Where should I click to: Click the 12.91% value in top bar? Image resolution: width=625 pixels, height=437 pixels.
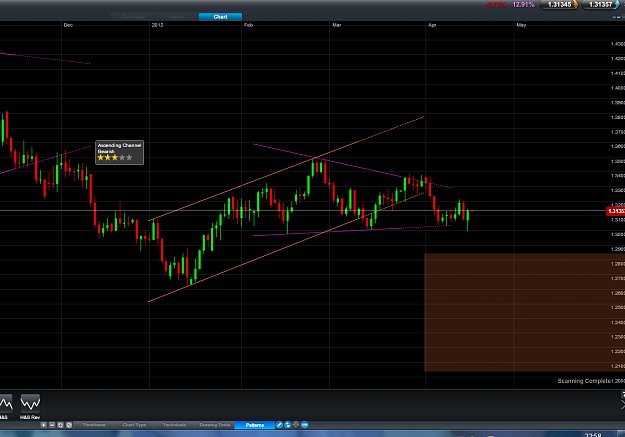[x=523, y=5]
